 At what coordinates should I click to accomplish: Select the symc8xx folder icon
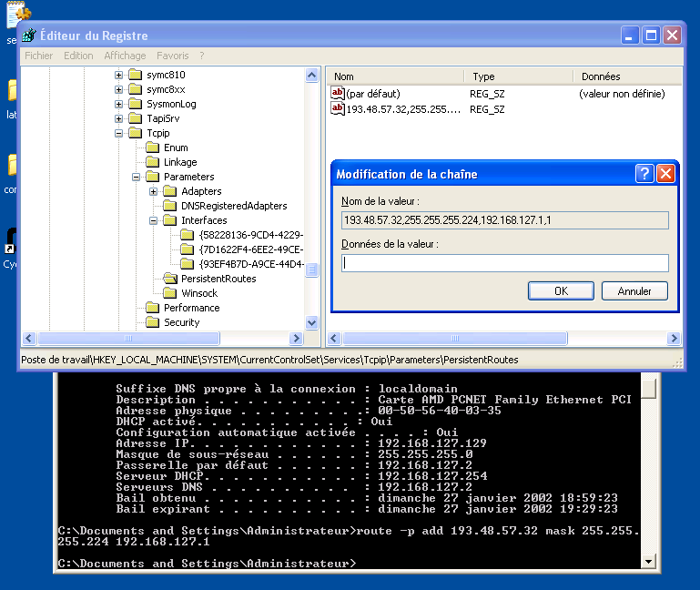135,89
